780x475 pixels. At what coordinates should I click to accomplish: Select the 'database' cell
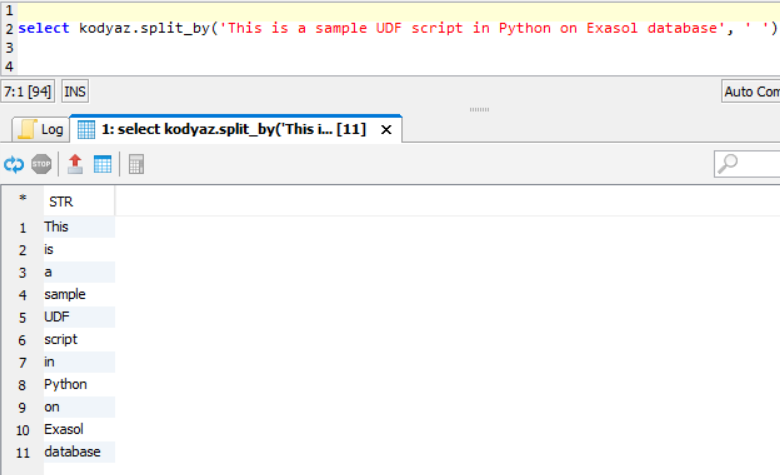pyautogui.click(x=79, y=452)
